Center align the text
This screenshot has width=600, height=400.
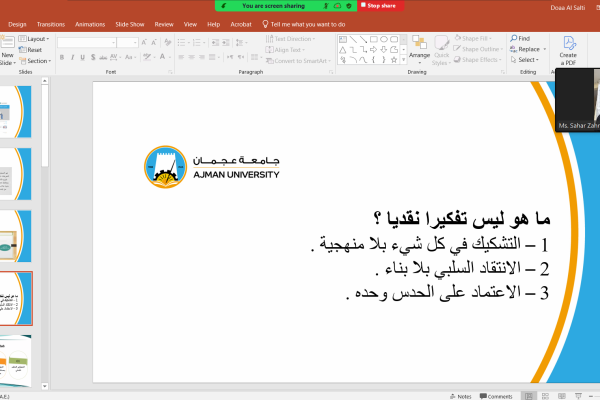pos(191,57)
